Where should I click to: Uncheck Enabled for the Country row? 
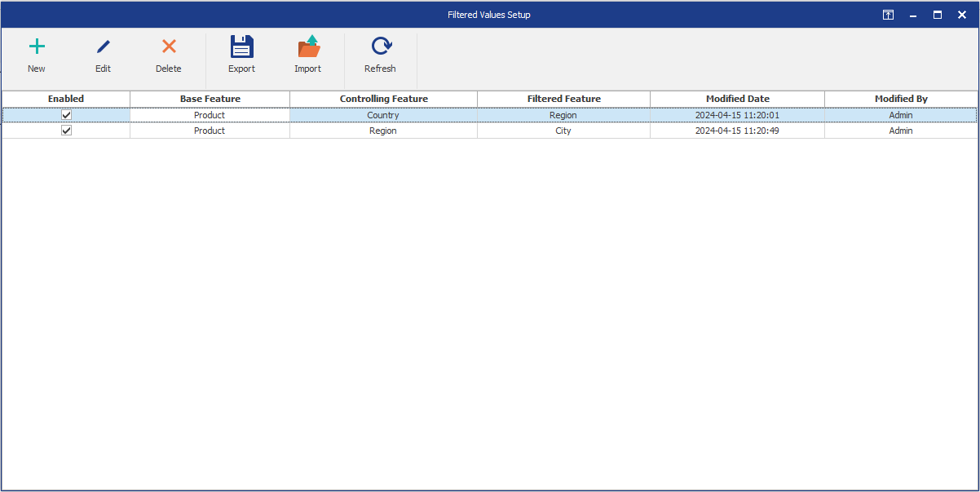click(x=67, y=115)
